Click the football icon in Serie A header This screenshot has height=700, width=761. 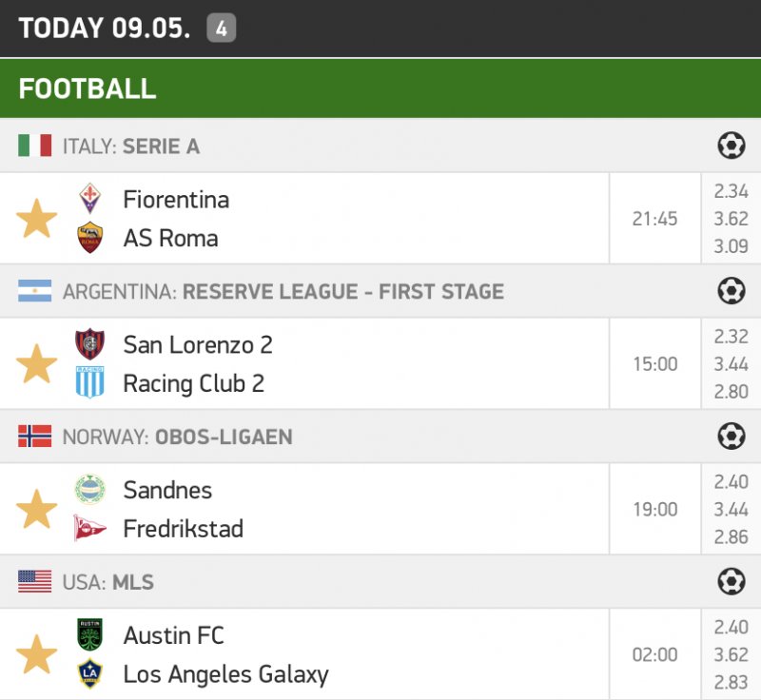(x=731, y=146)
